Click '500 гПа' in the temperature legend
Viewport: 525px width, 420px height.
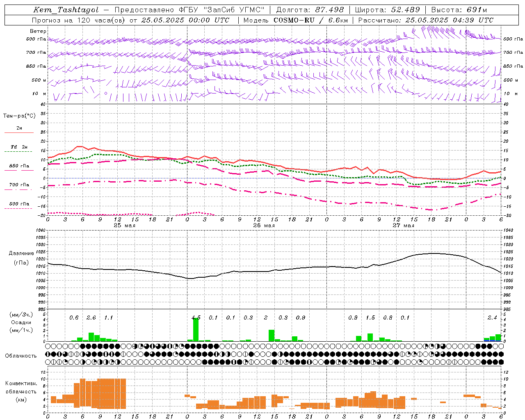point(19,204)
